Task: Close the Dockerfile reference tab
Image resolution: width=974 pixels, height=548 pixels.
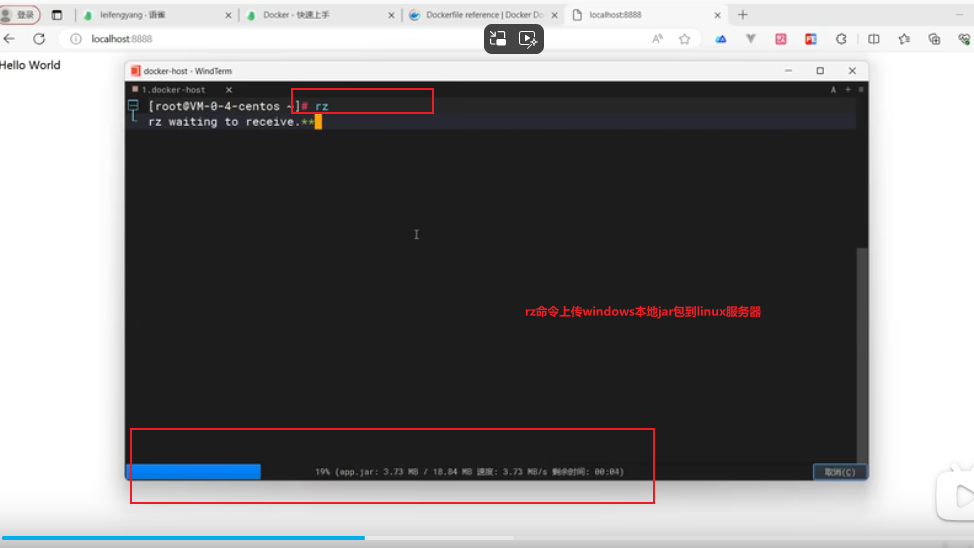Action: pos(555,15)
